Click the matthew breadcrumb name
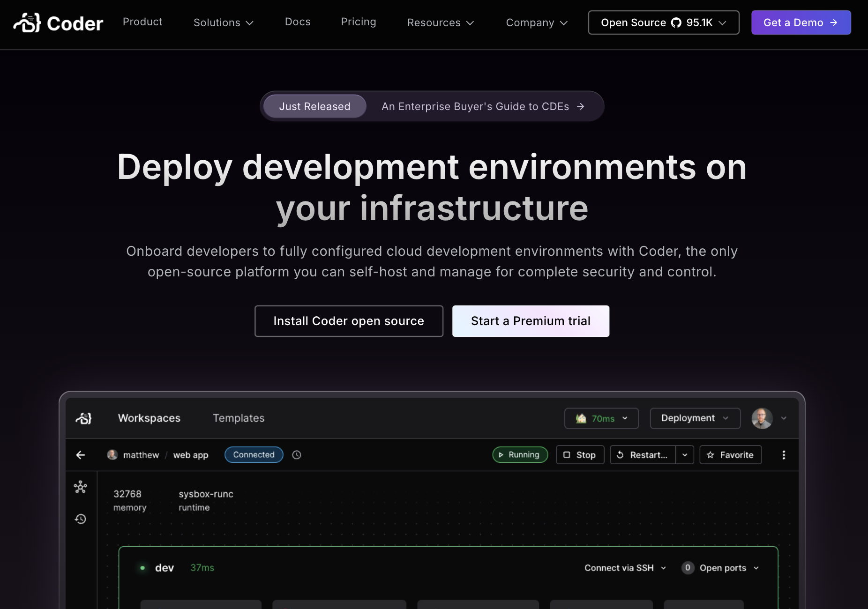868x609 pixels. 141,455
